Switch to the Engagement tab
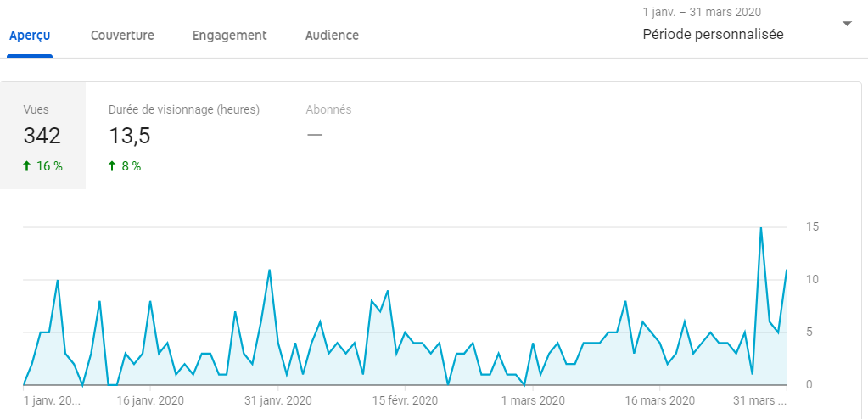Image resolution: width=868 pixels, height=419 pixels. pos(229,36)
